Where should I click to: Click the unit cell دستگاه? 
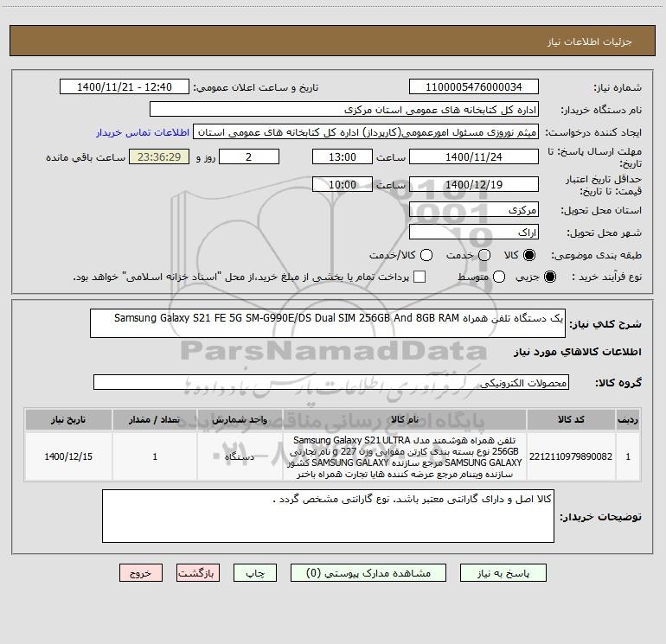point(240,456)
